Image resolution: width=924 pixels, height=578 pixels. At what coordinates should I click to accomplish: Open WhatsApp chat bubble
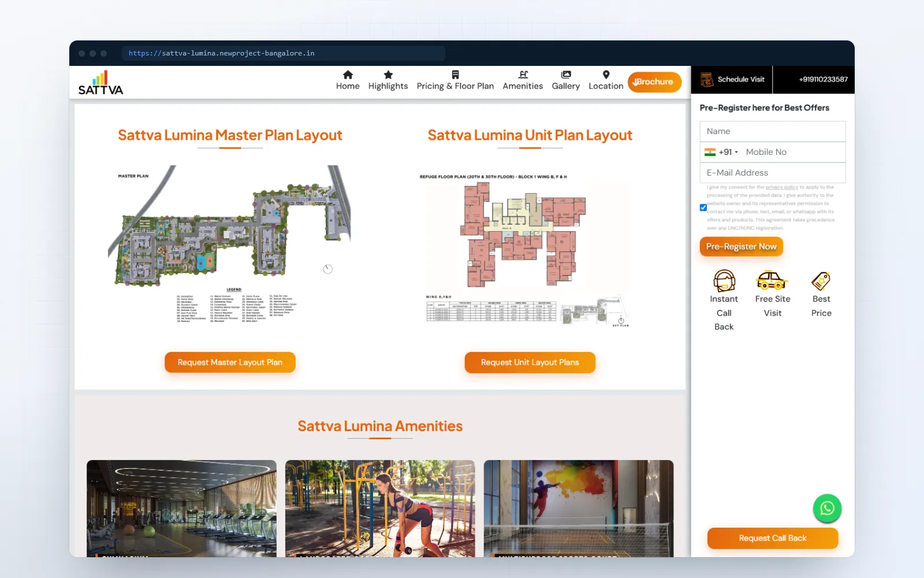827,508
